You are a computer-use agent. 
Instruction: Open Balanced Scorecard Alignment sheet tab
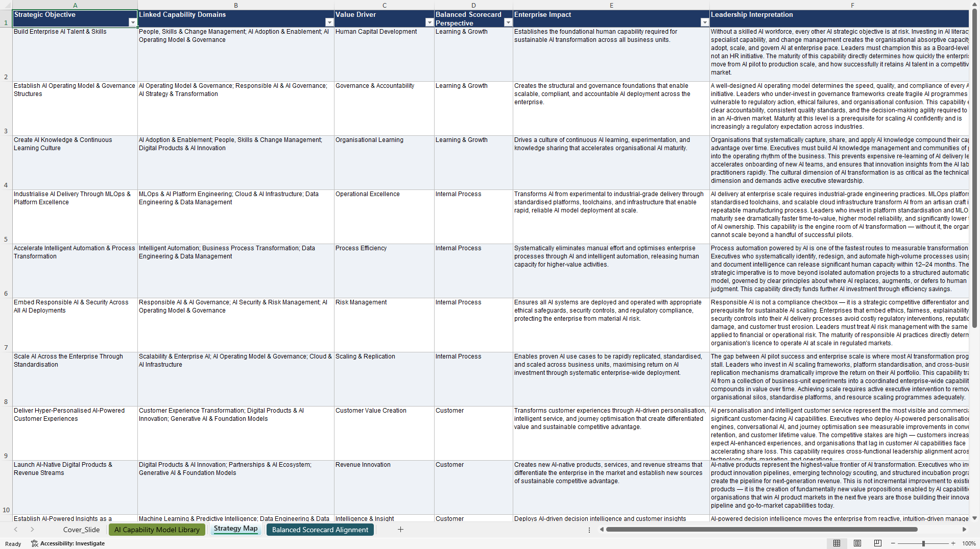(320, 530)
